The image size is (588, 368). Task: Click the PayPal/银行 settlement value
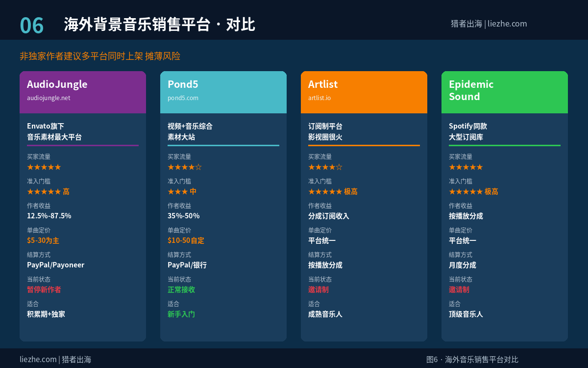187,265
